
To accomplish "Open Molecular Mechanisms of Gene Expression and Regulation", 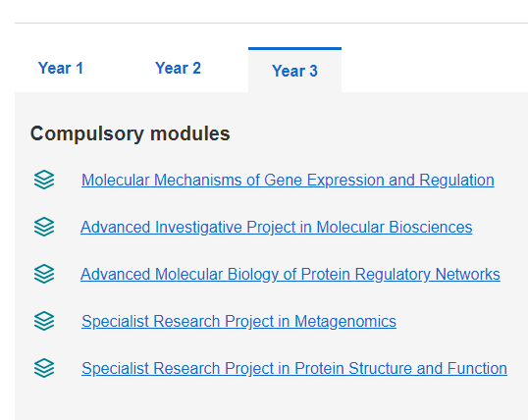I will click(288, 180).
